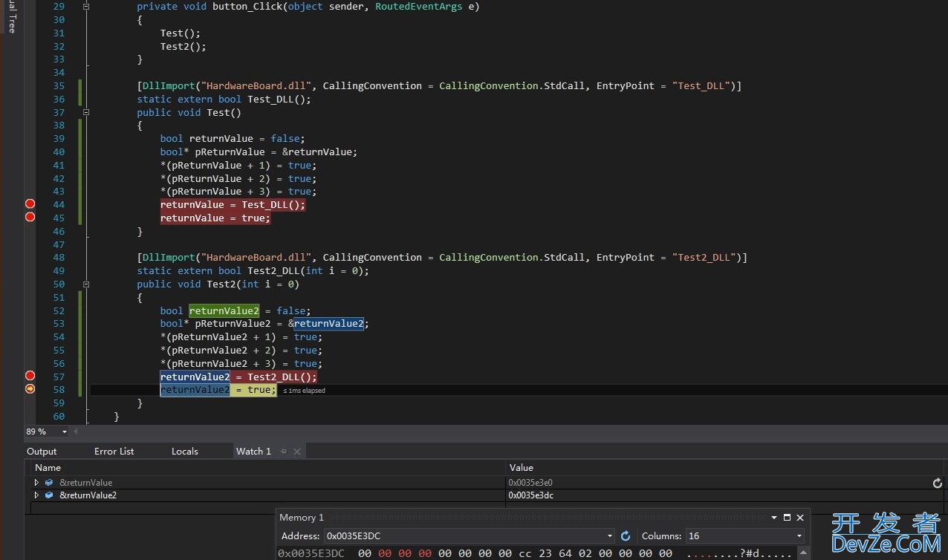
Task: Expand the &returnValue2 watch entry
Action: (x=36, y=495)
